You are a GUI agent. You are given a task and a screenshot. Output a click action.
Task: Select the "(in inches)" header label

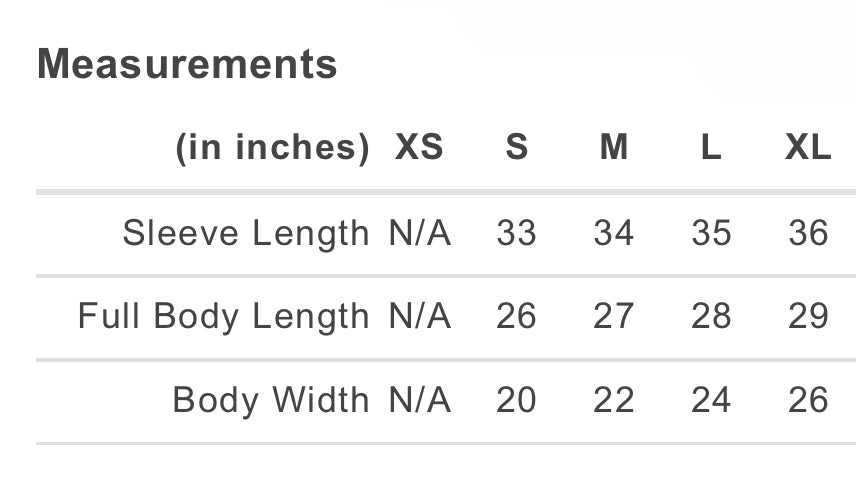[272, 148]
